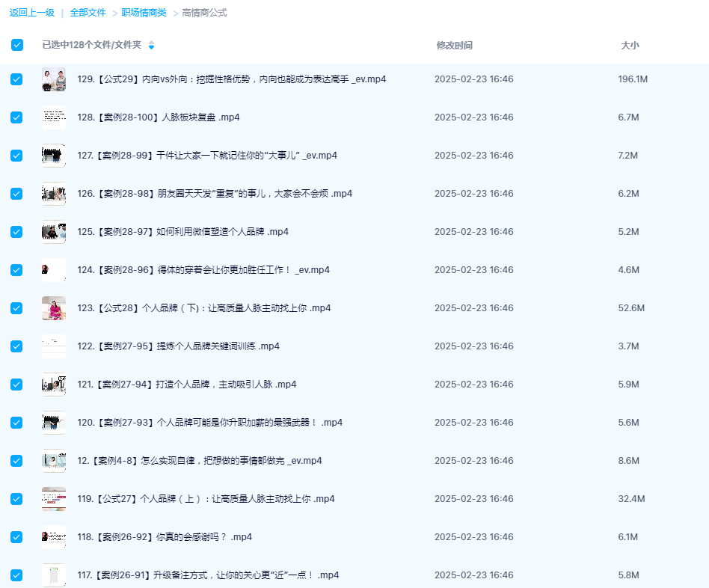
Task: Uncheck the checkbox for 12.【案例4-8】怎么实现自律
Action: [x=16, y=460]
